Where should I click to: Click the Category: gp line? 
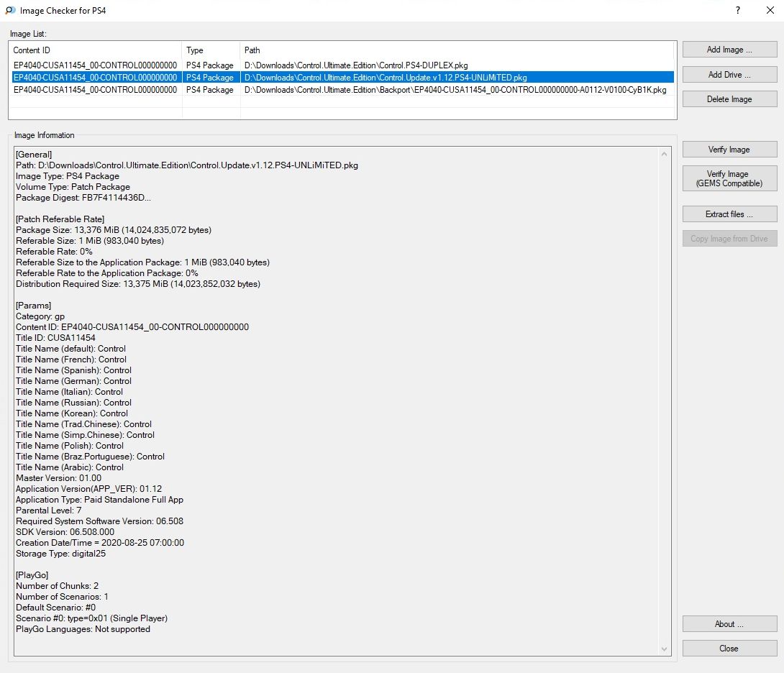click(x=40, y=316)
